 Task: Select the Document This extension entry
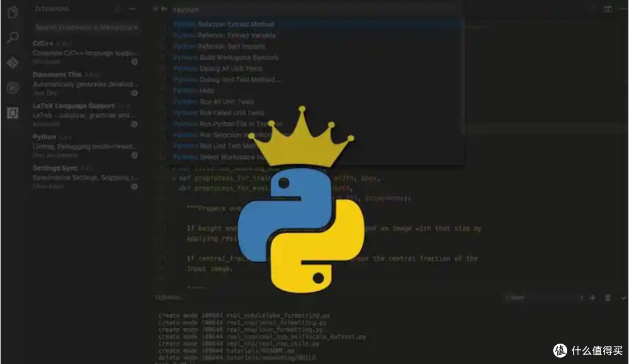pos(86,83)
